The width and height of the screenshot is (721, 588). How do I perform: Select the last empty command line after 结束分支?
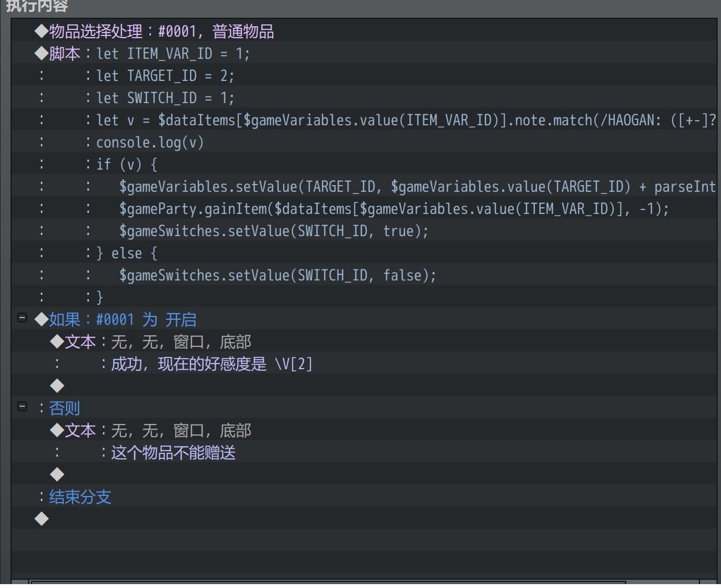tap(364, 518)
